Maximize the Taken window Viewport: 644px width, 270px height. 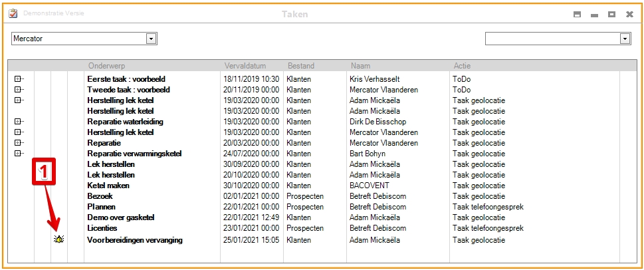point(611,14)
